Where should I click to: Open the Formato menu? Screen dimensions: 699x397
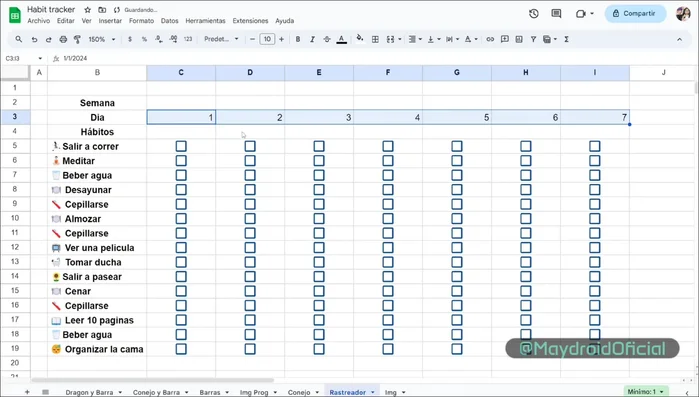141,20
